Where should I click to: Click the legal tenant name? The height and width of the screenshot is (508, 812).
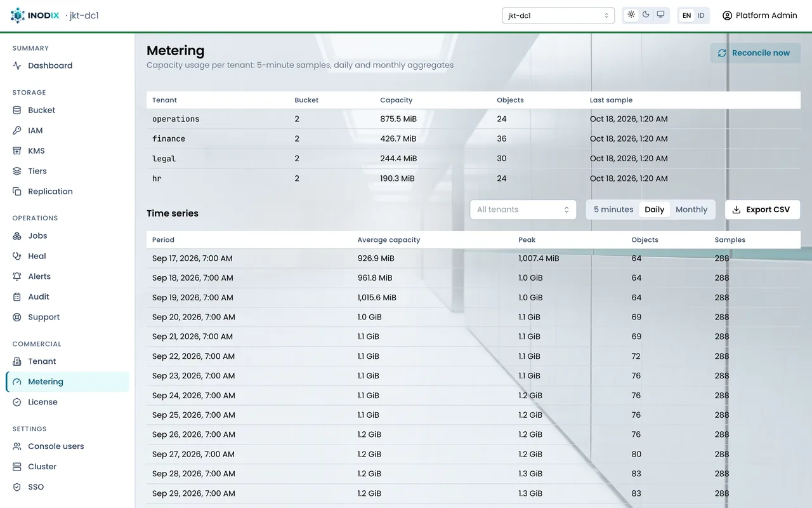click(x=164, y=158)
